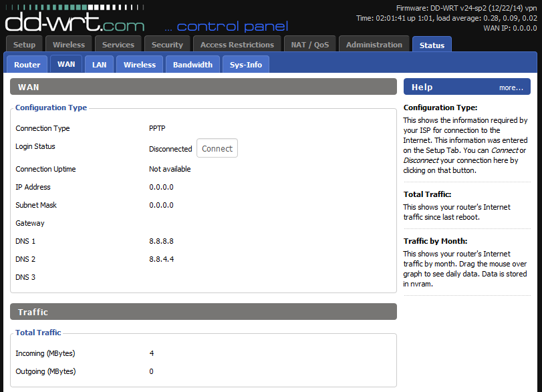Click the Outgoing (MBytes) value 0
This screenshot has height=392, width=542.
pos(151,371)
